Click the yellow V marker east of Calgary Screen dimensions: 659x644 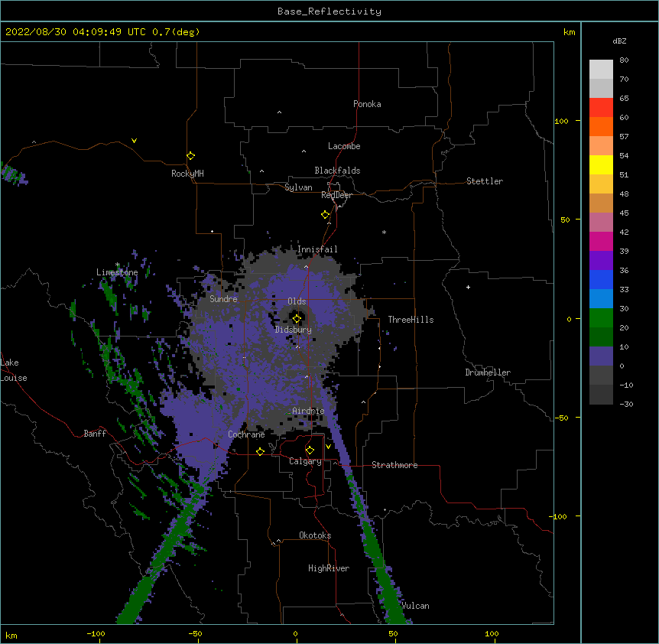(x=328, y=447)
